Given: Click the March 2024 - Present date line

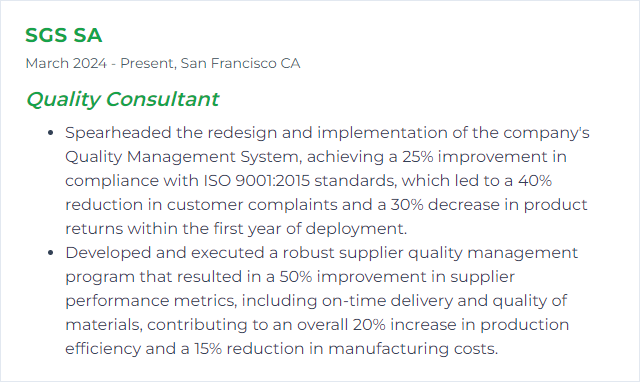Looking at the screenshot, I should [x=100, y=63].
